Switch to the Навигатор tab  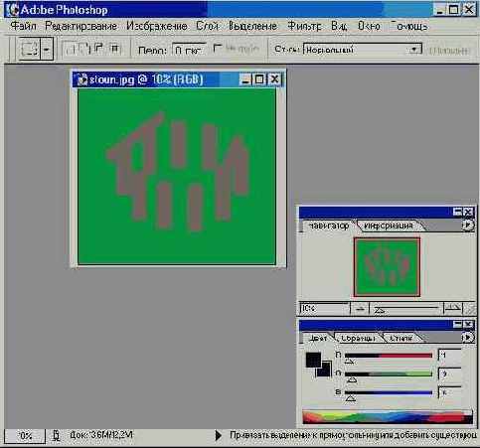(328, 225)
